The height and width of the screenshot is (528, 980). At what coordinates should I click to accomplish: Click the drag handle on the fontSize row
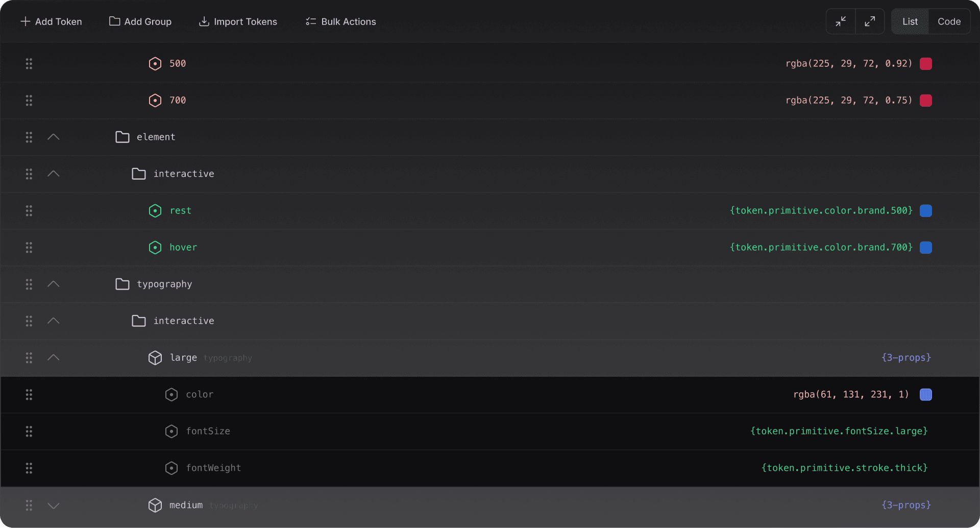tap(29, 431)
